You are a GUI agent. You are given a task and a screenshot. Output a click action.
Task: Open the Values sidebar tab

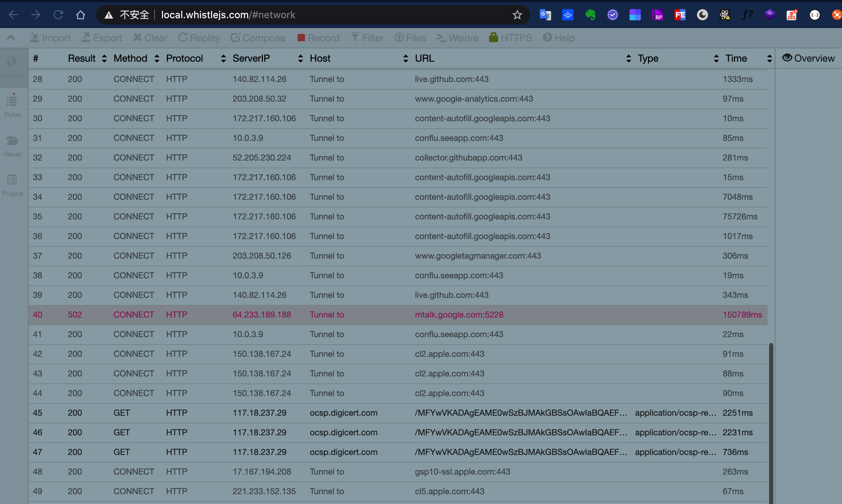pyautogui.click(x=12, y=145)
